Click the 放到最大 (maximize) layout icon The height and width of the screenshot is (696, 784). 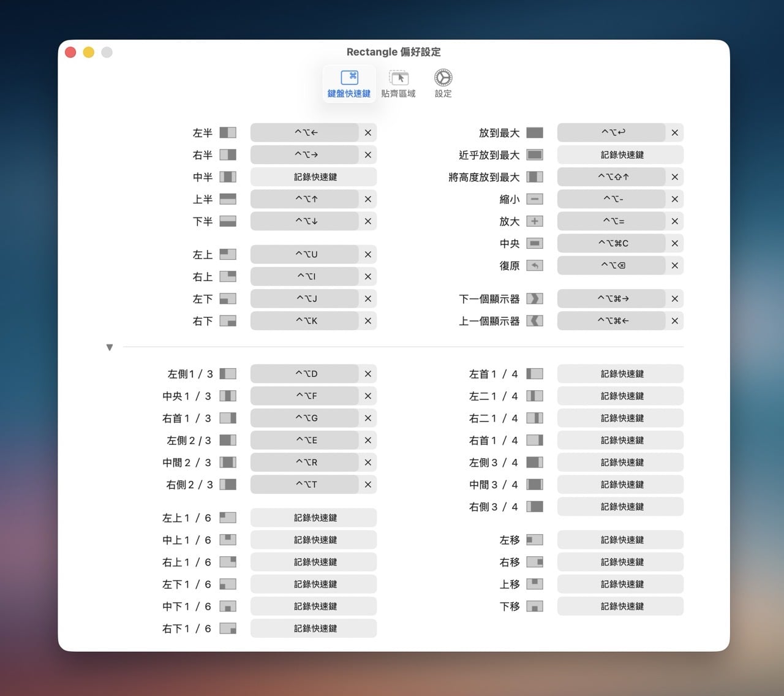click(535, 133)
